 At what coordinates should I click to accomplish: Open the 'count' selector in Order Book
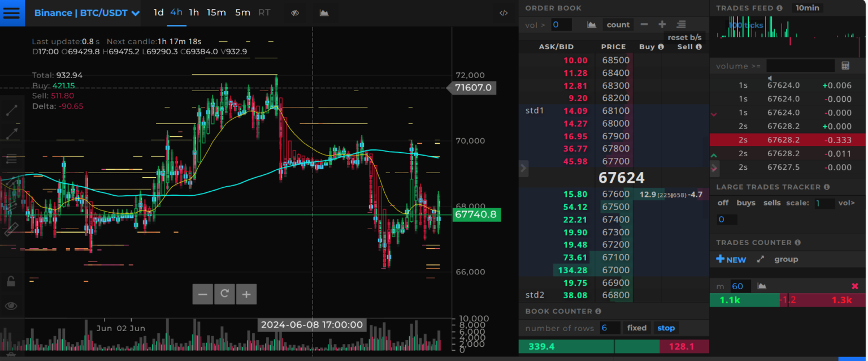pyautogui.click(x=618, y=24)
